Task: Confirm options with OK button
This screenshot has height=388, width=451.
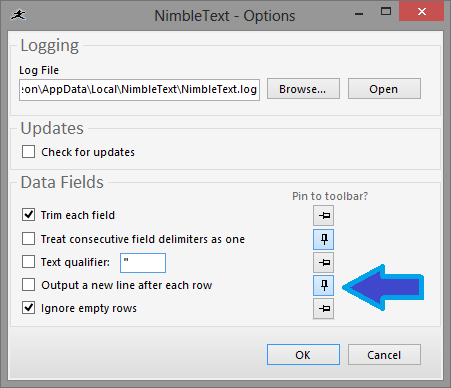Action: 303,355
